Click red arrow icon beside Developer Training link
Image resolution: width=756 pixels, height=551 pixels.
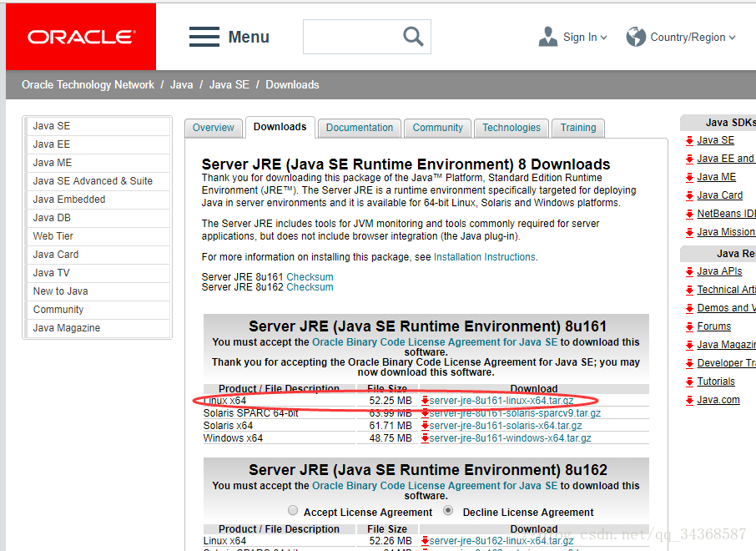pyautogui.click(x=689, y=364)
